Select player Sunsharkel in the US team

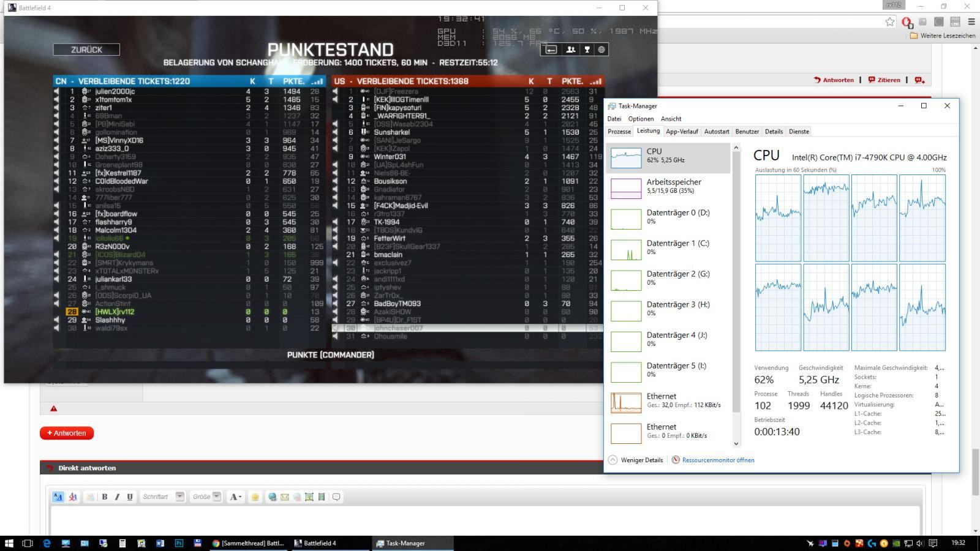coord(468,132)
